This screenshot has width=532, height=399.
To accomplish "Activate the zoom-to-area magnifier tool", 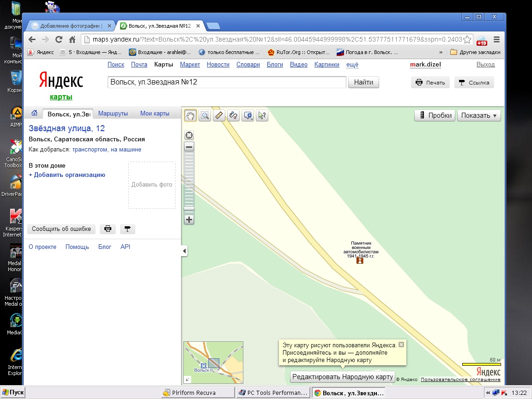I will 205,116.
